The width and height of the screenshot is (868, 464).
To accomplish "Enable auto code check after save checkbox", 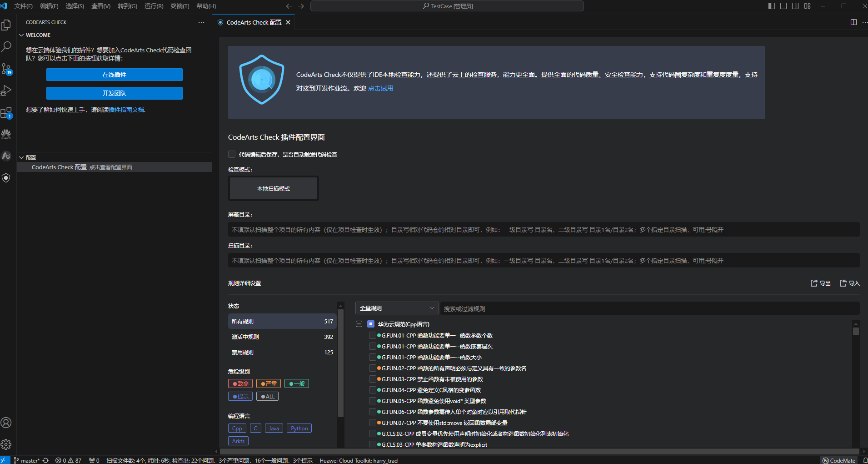I will pos(232,154).
